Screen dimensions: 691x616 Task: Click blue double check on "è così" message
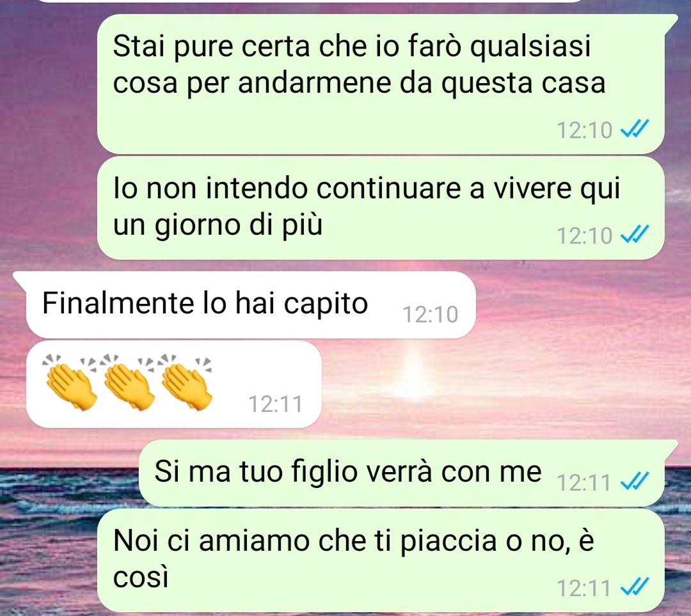point(634,587)
